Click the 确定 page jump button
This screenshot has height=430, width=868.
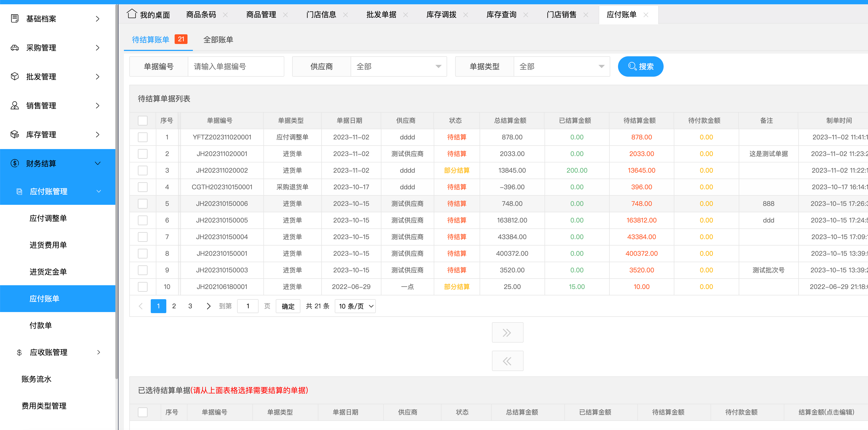288,306
